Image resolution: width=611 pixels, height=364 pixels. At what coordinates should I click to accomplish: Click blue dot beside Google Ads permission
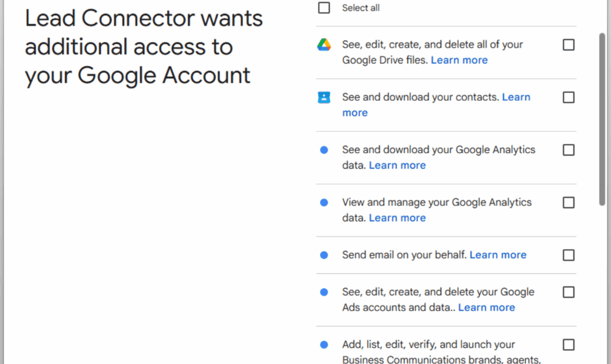coord(324,292)
